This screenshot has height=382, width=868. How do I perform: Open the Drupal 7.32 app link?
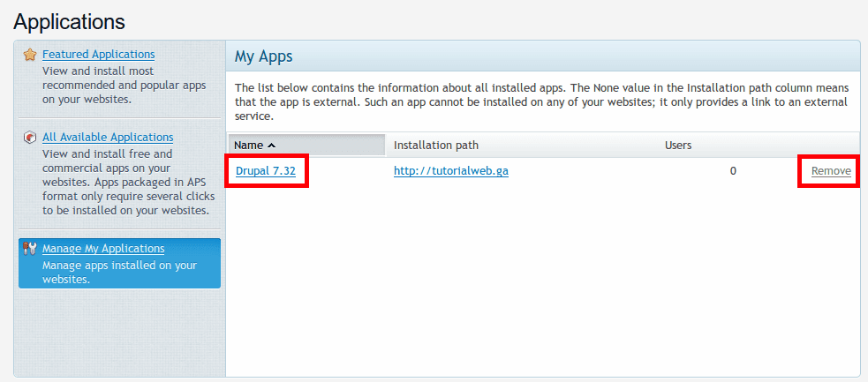tap(266, 171)
